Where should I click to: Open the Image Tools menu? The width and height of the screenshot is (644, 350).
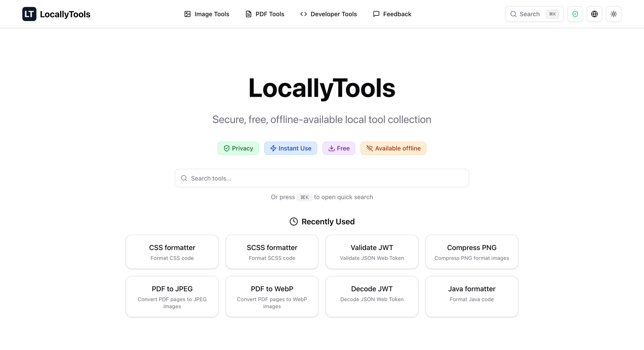pyautogui.click(x=207, y=14)
